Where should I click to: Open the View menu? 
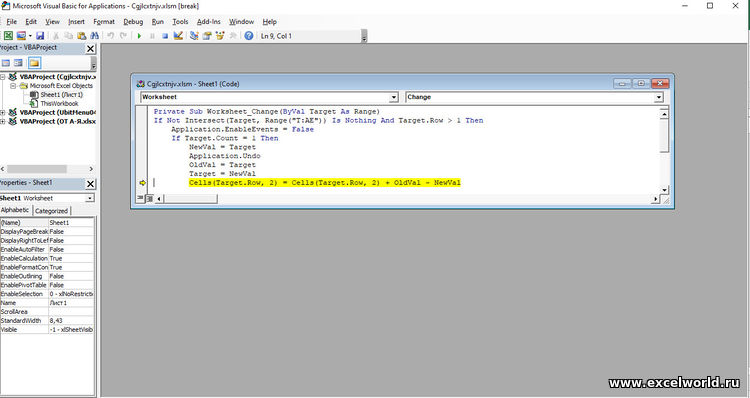53,22
